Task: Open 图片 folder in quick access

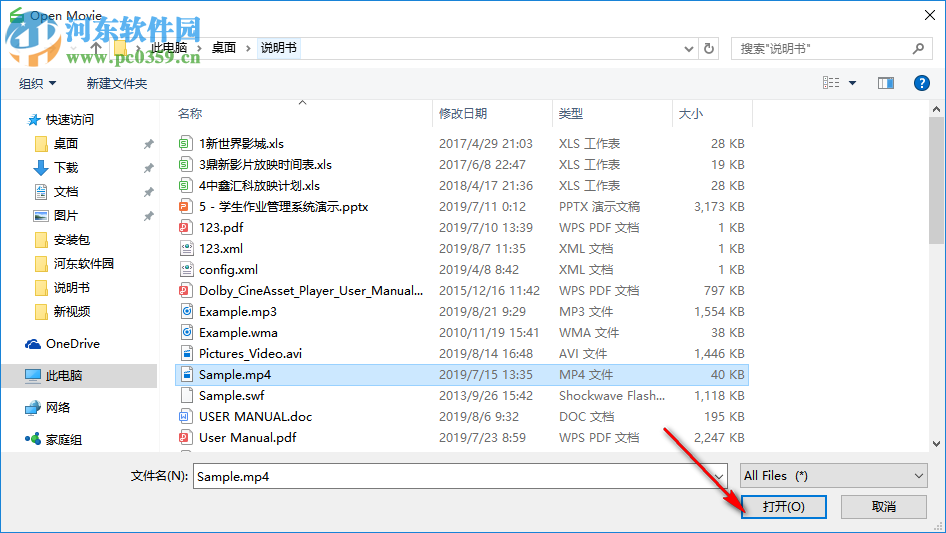Action: [56, 215]
